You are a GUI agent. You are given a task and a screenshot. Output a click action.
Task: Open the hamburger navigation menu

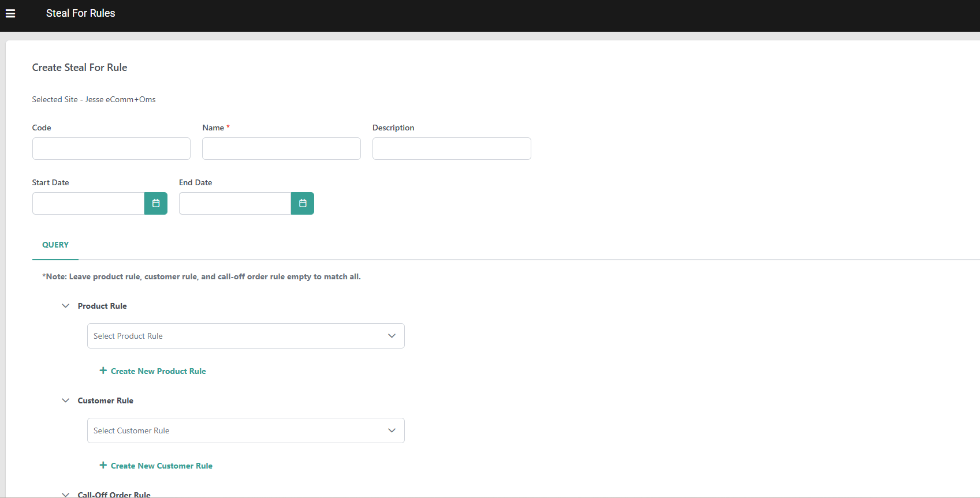pos(10,13)
